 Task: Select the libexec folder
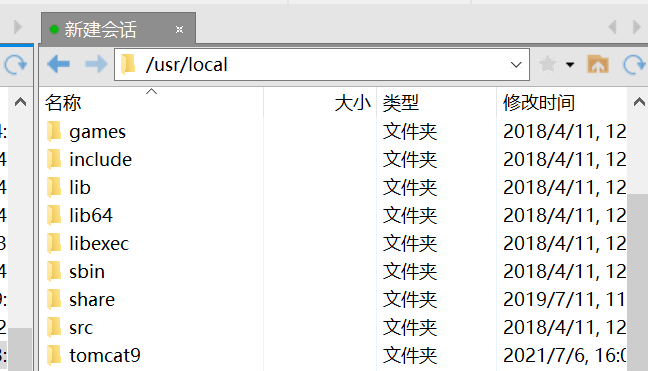coord(99,243)
